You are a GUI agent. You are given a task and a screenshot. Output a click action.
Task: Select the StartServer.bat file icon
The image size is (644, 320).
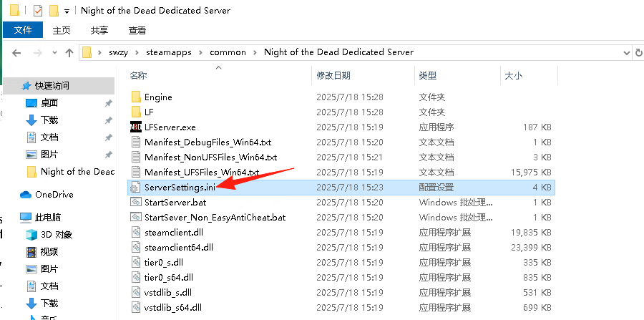pos(135,202)
